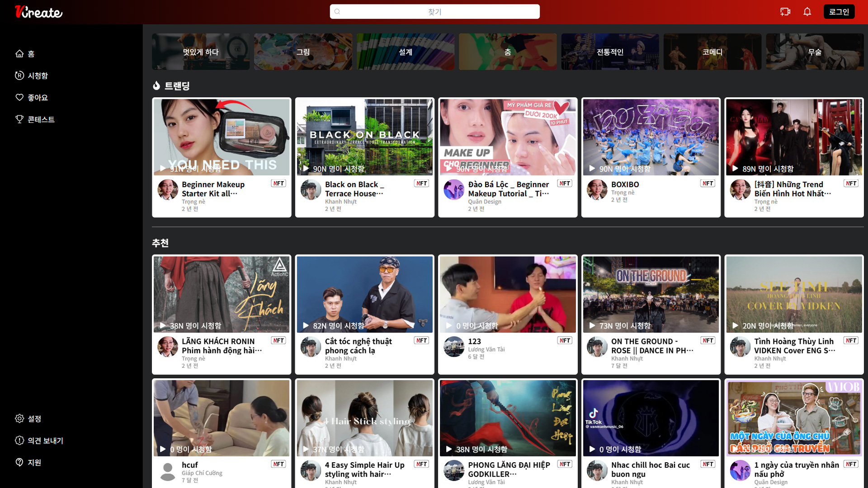Click the home icon in sidebar
868x488 pixels.
[19, 54]
